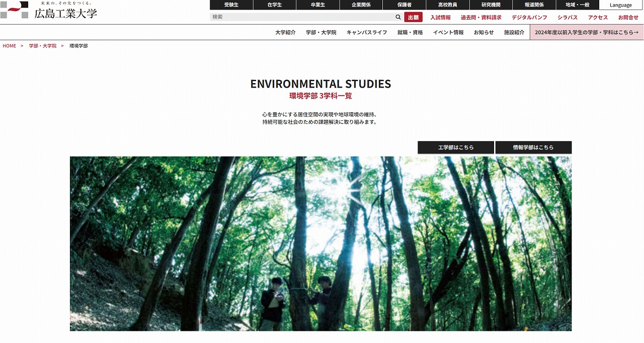Click the forest hero image

coord(320,243)
